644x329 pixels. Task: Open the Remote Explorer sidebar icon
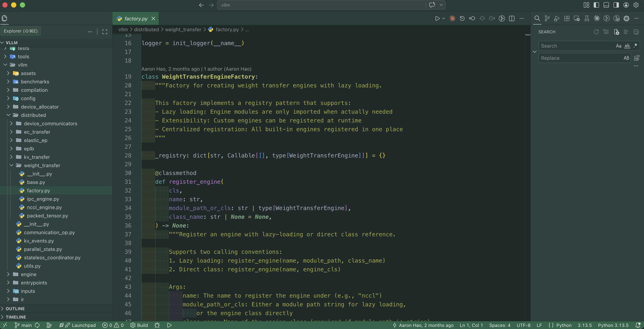tap(577, 18)
